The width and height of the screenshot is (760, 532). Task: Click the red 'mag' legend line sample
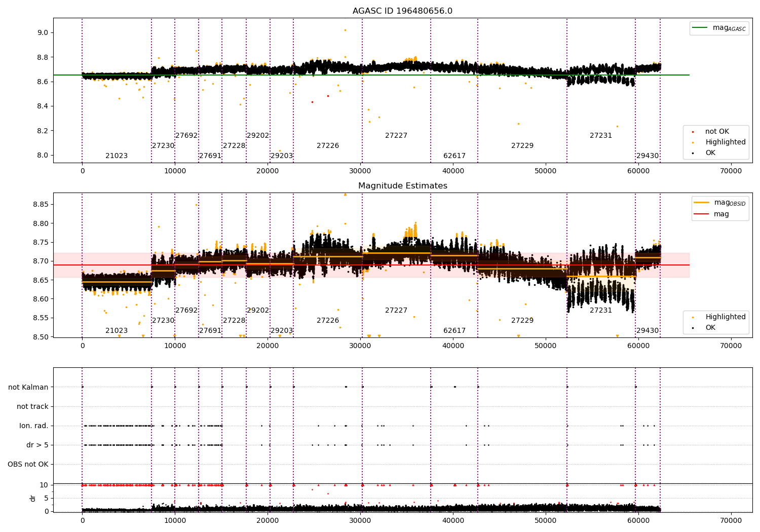701,214
